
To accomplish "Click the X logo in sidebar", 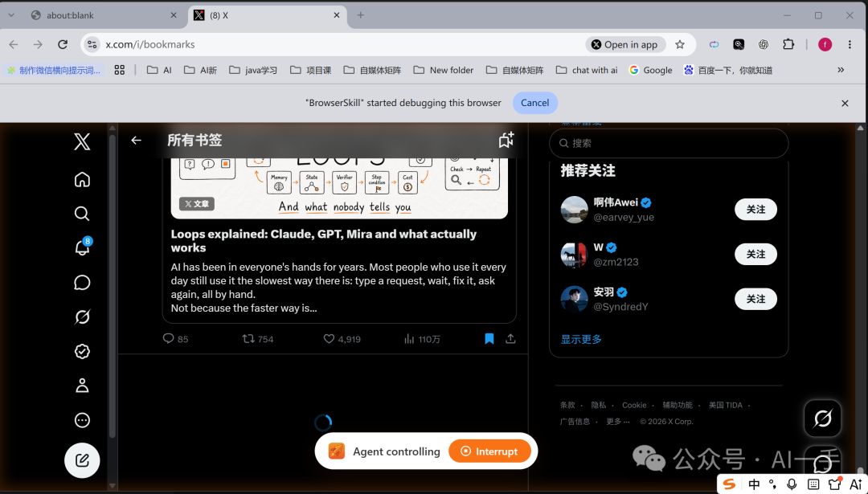I will [82, 141].
